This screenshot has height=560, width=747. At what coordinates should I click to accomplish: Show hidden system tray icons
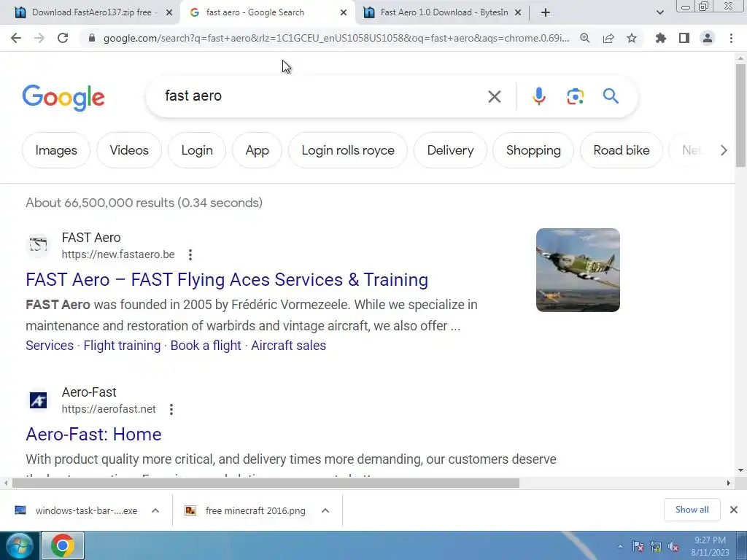click(x=620, y=547)
